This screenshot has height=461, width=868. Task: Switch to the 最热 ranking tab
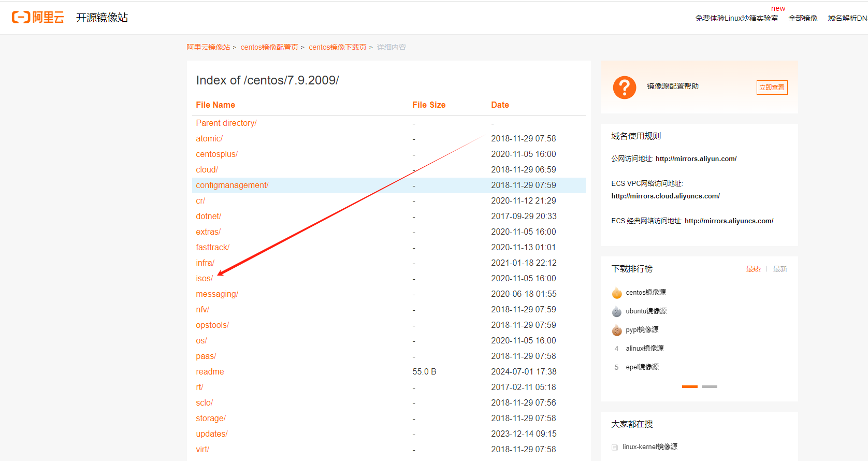[x=753, y=269]
